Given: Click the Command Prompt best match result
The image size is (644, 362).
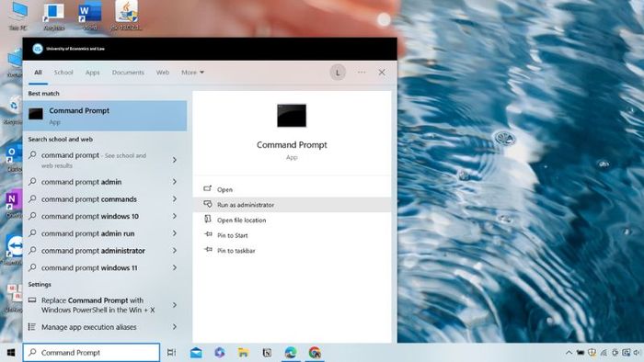Looking at the screenshot, I should 105,116.
